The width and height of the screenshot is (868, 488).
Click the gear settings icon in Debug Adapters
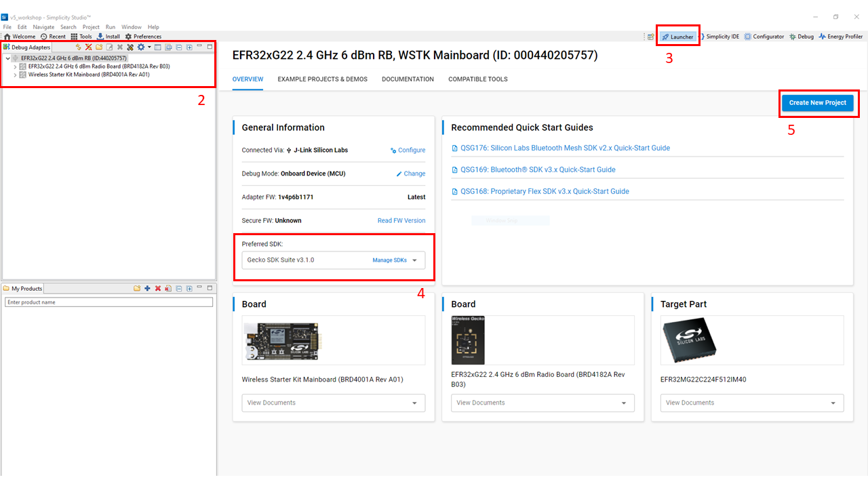click(x=141, y=47)
